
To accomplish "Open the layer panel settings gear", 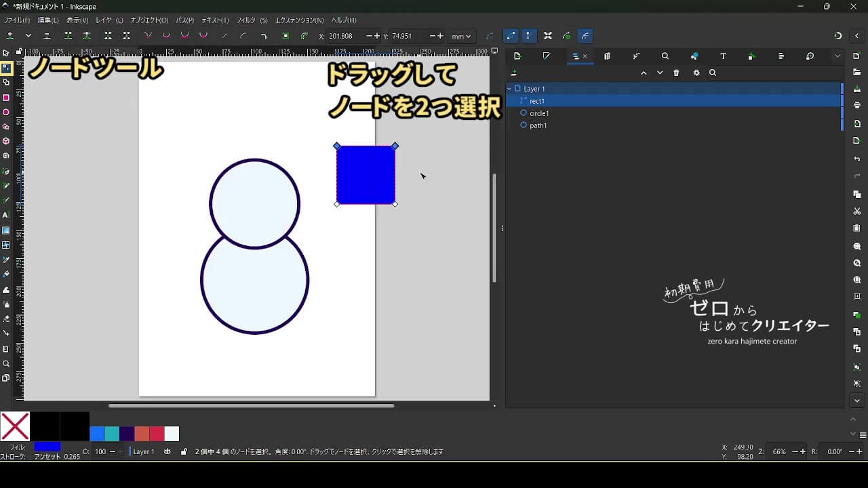I will [x=696, y=73].
